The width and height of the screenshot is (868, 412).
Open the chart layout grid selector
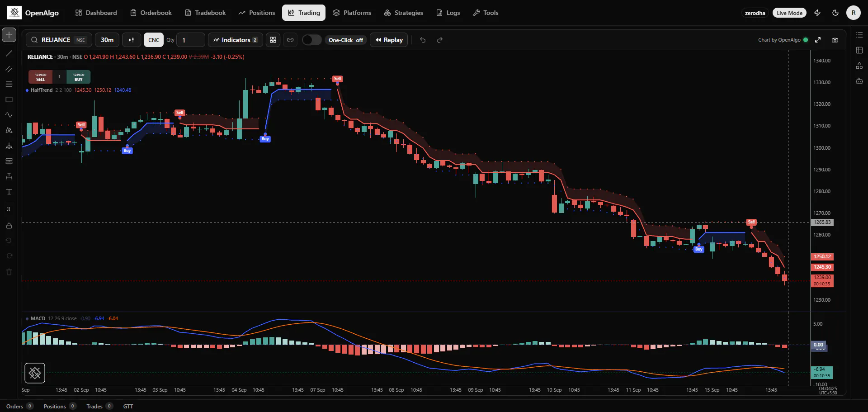[273, 40]
